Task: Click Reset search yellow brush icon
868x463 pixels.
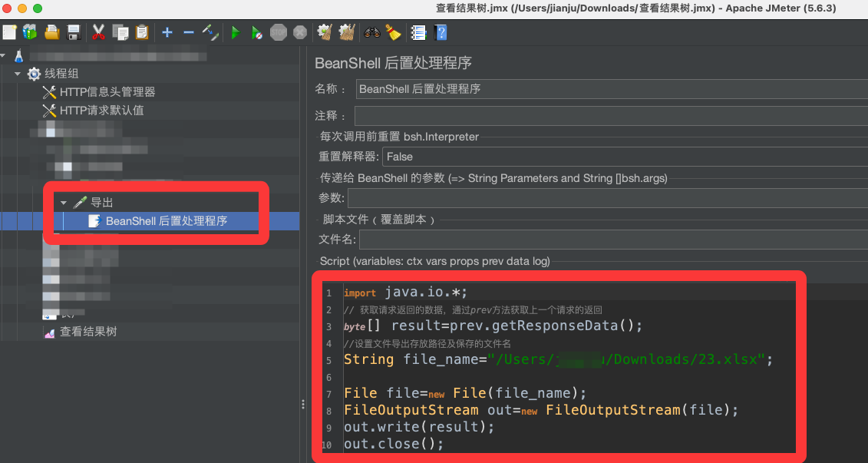Action: (x=393, y=33)
